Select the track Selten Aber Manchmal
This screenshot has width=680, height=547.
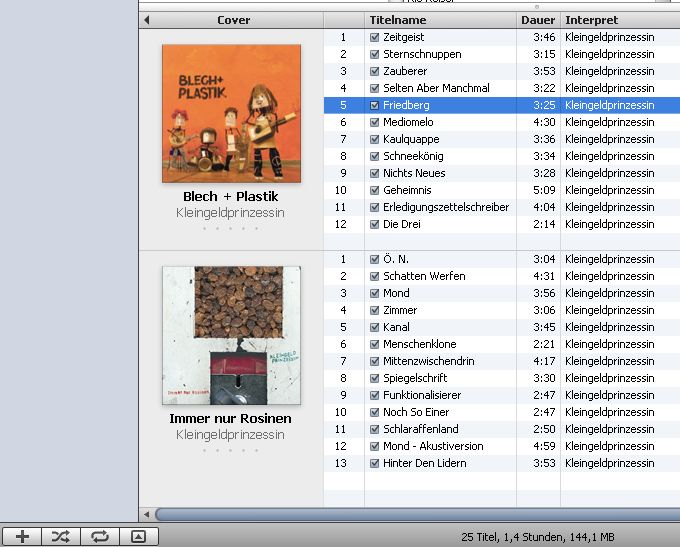pyautogui.click(x=436, y=88)
